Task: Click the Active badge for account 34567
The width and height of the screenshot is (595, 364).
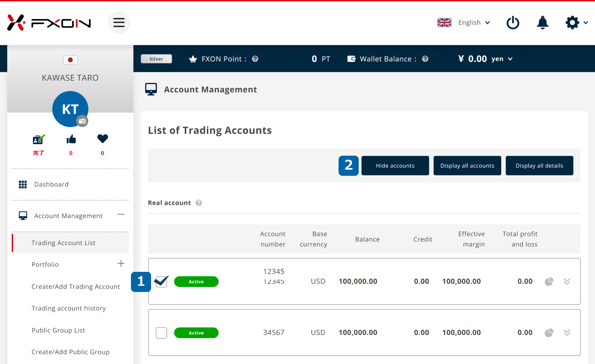Action: 196,333
